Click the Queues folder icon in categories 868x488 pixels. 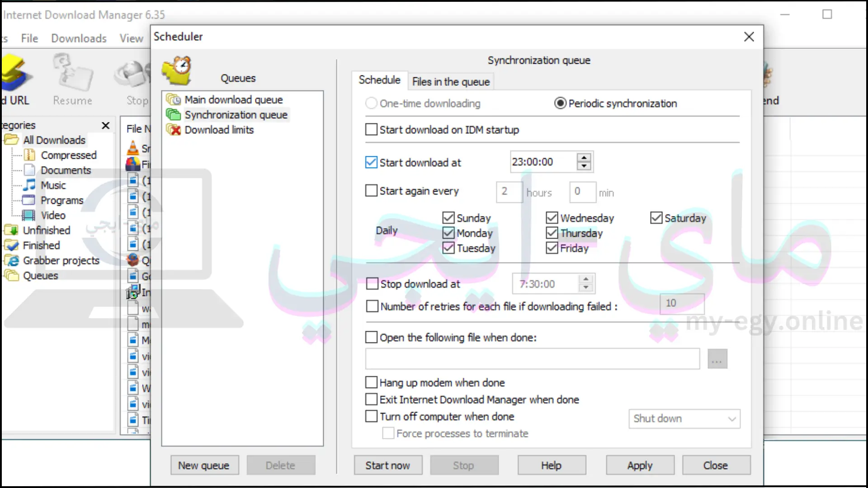pos(11,275)
